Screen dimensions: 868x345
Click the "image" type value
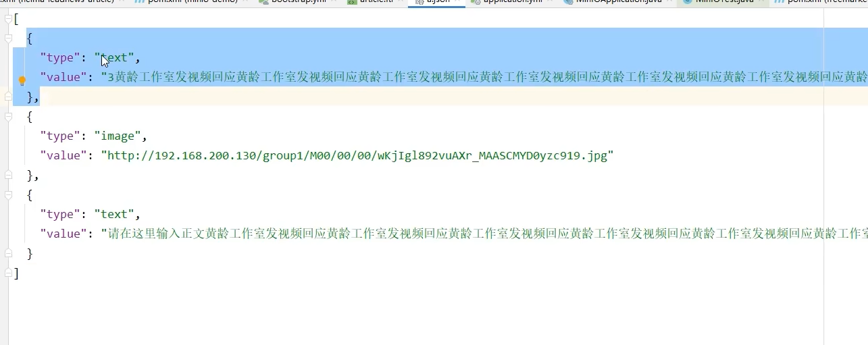coord(121,136)
